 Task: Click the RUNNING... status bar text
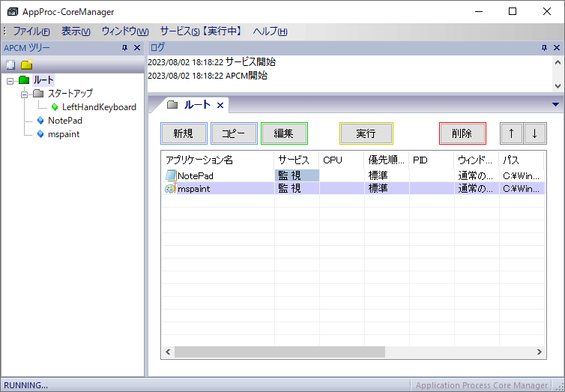(25, 385)
